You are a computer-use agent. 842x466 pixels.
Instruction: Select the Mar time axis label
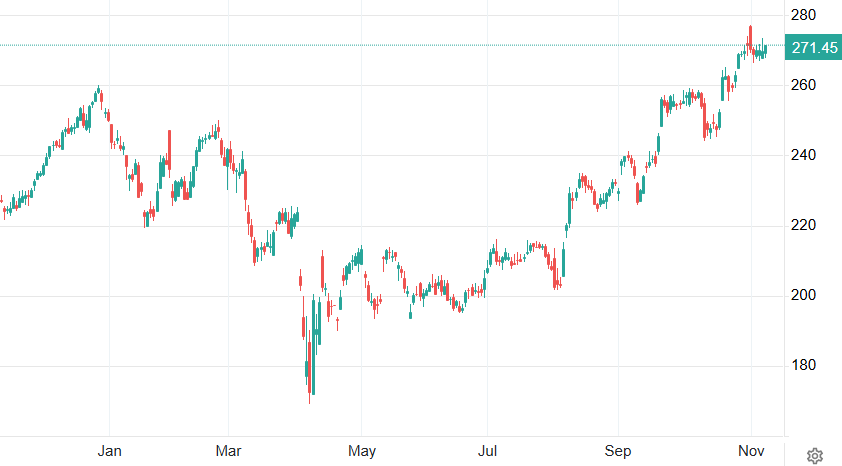pyautogui.click(x=231, y=451)
